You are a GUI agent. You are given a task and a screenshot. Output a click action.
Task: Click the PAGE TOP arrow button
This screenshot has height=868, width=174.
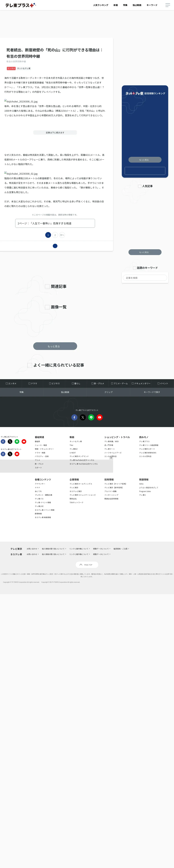pyautogui.click(x=87, y=565)
